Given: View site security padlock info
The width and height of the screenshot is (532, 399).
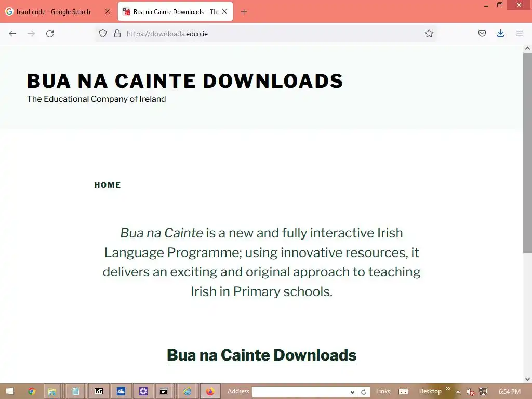Looking at the screenshot, I should 117,33.
